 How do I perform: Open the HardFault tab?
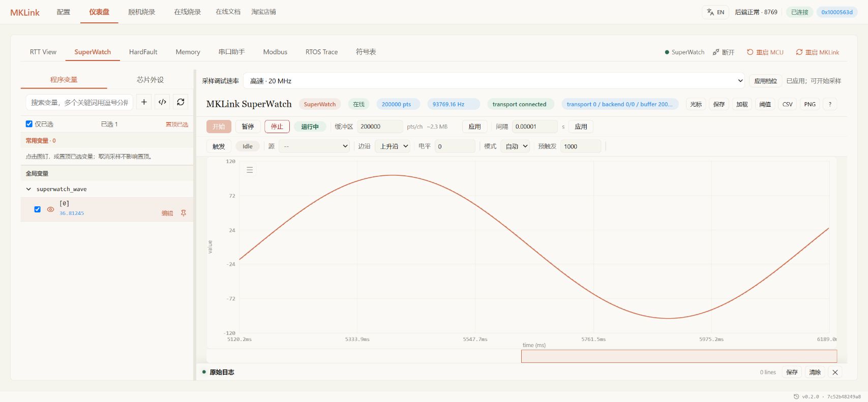tap(143, 52)
